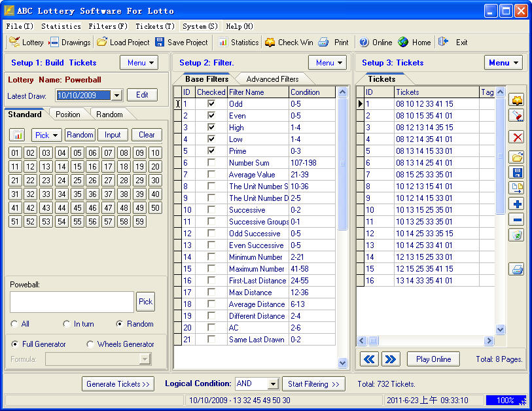This screenshot has height=411, width=532.
Task: Click the Save Project floppy icon
Action: pyautogui.click(x=160, y=42)
